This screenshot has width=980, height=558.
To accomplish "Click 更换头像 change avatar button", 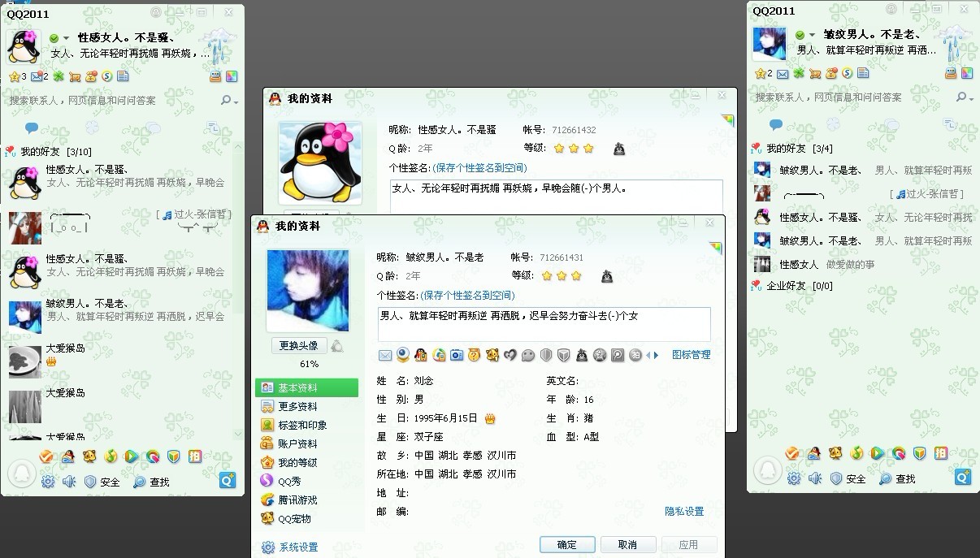I will [298, 345].
